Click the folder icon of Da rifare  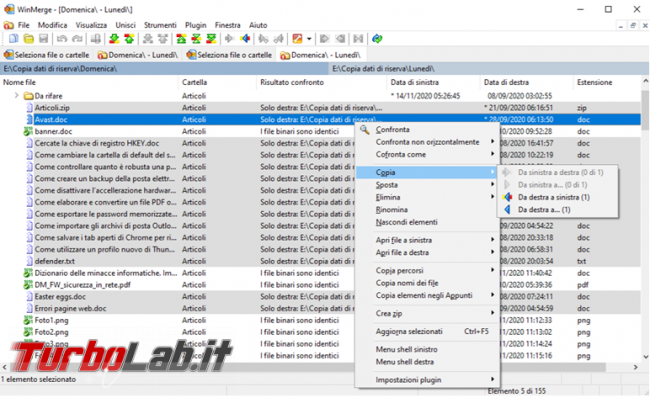[x=28, y=96]
